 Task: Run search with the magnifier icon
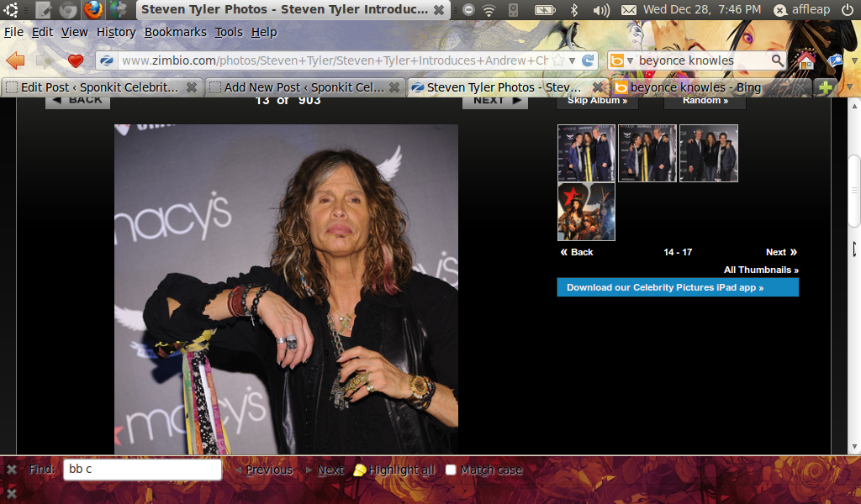778,60
